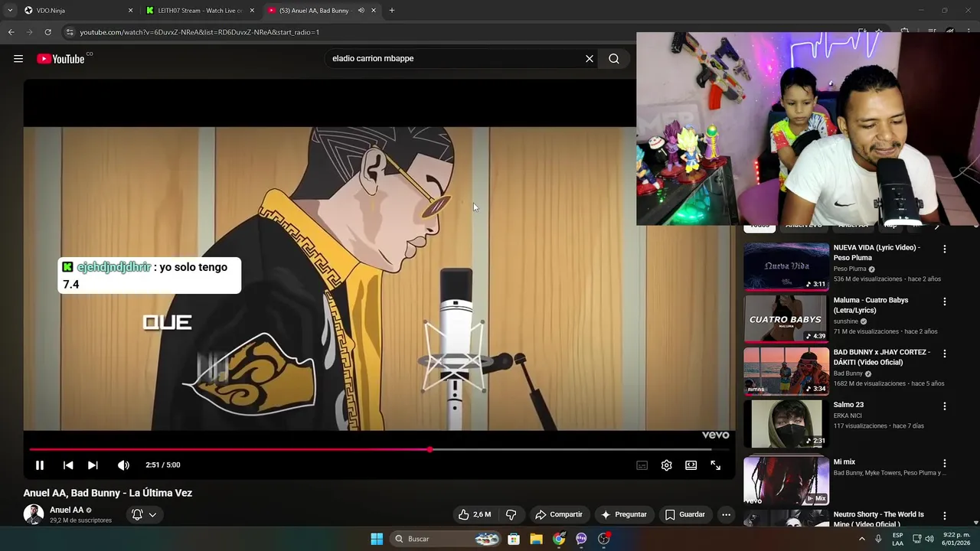980x551 pixels.
Task: Close the VDO.Ninja tab
Action: 130,11
